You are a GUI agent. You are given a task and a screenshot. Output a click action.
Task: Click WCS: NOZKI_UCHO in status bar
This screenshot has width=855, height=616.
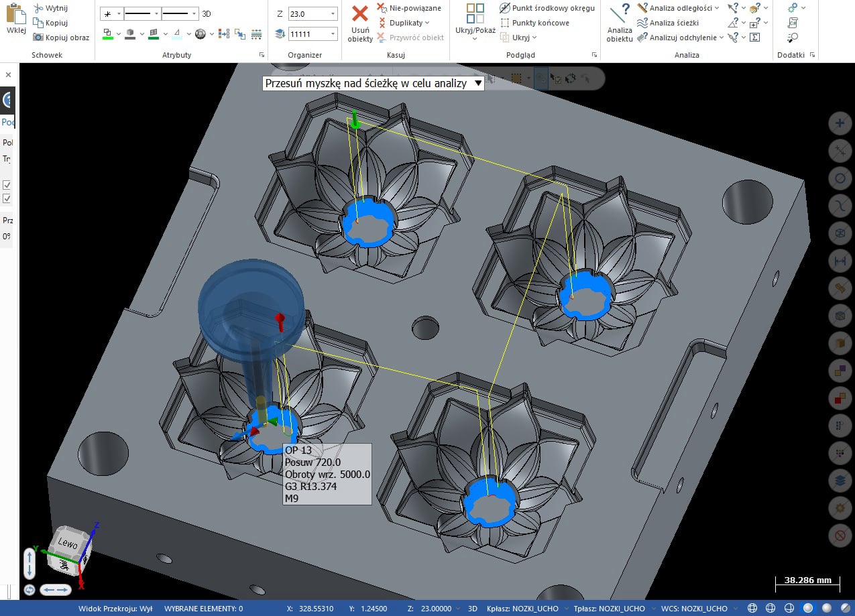[x=695, y=609]
